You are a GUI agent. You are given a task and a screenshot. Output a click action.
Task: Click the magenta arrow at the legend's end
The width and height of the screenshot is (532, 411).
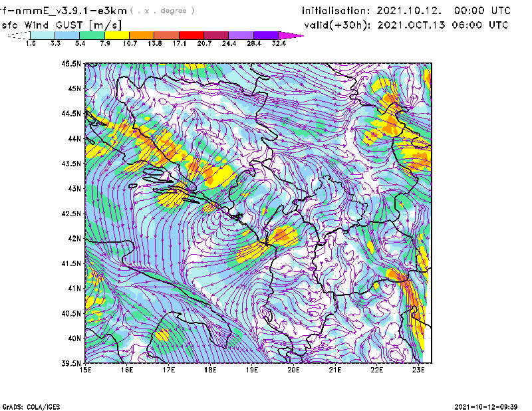(291, 35)
